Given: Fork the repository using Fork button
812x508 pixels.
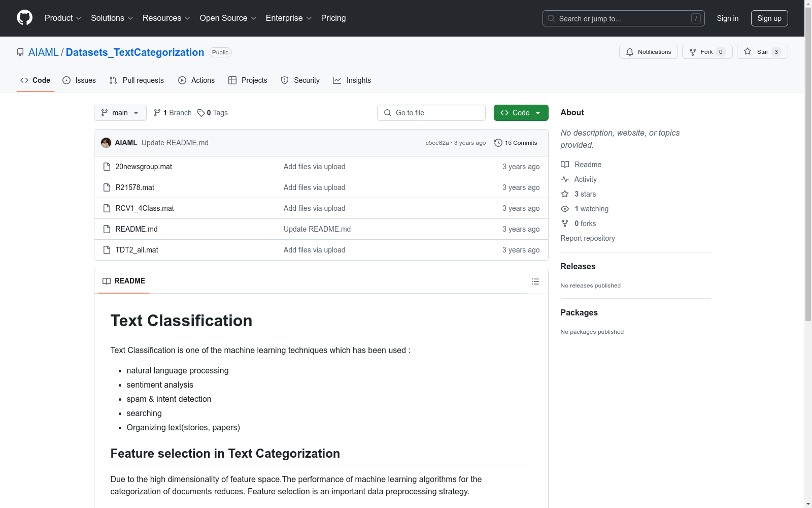Looking at the screenshot, I should [x=707, y=52].
